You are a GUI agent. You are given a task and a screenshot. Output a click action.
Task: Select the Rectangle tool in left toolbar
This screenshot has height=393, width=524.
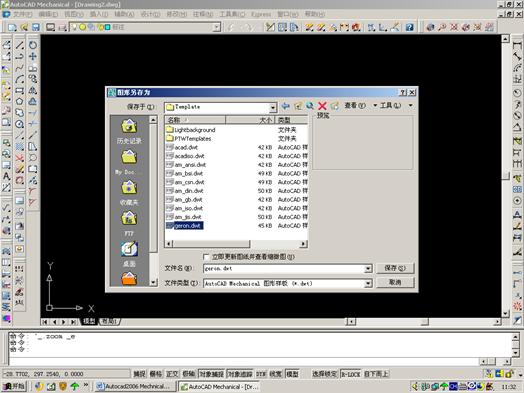[x=20, y=91]
